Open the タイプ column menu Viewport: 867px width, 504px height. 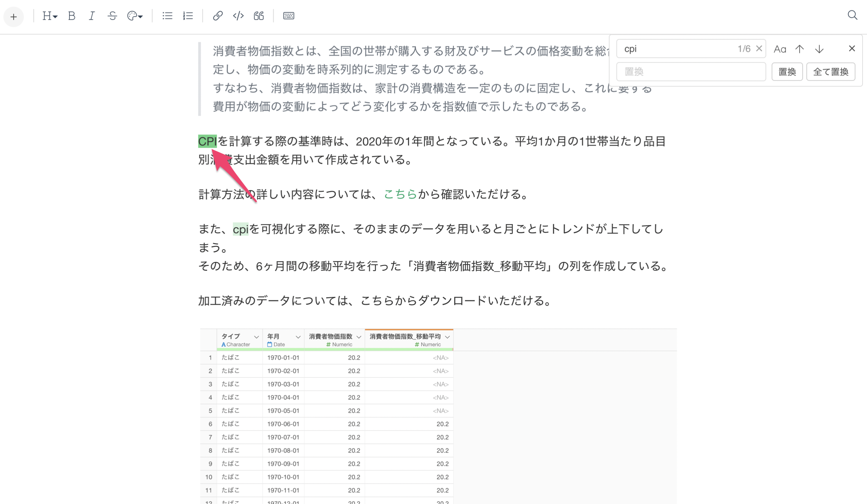pos(256,337)
